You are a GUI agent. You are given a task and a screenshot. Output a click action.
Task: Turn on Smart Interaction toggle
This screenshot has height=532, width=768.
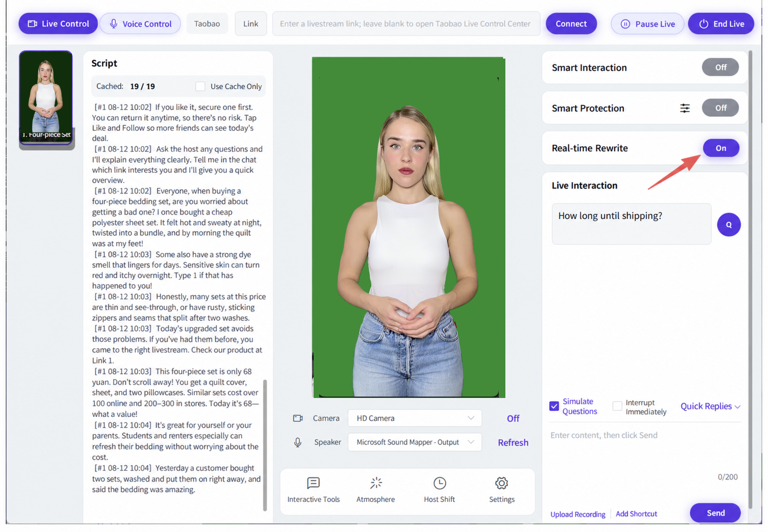pos(720,67)
